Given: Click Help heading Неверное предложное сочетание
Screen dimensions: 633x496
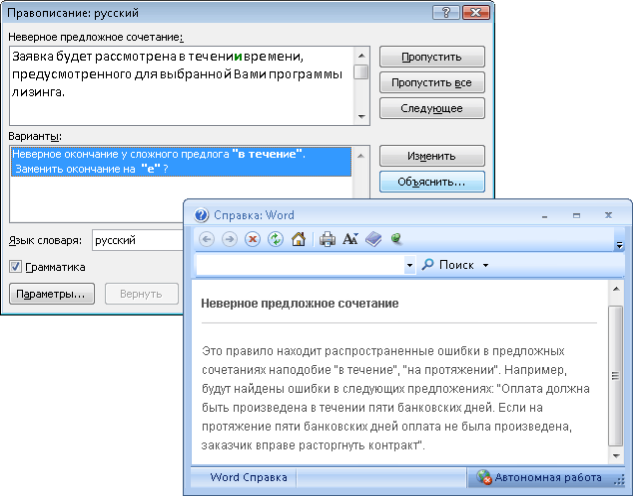Looking at the screenshot, I should point(300,303).
